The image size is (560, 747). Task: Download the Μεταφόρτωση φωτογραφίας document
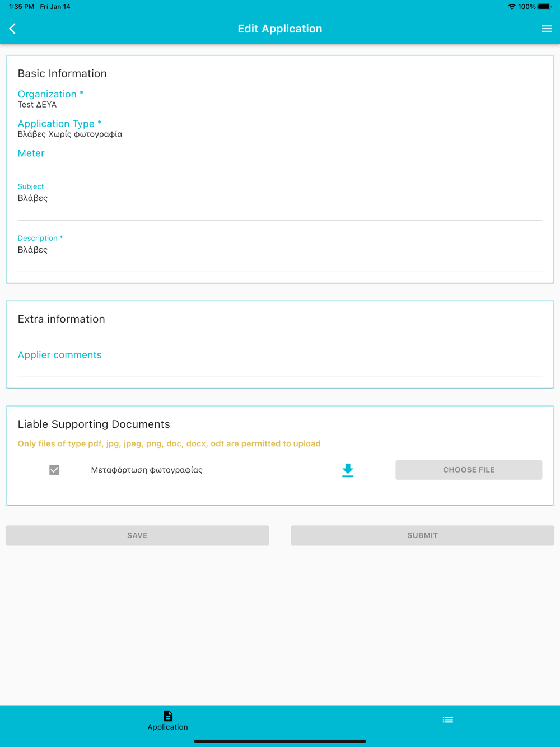(348, 470)
